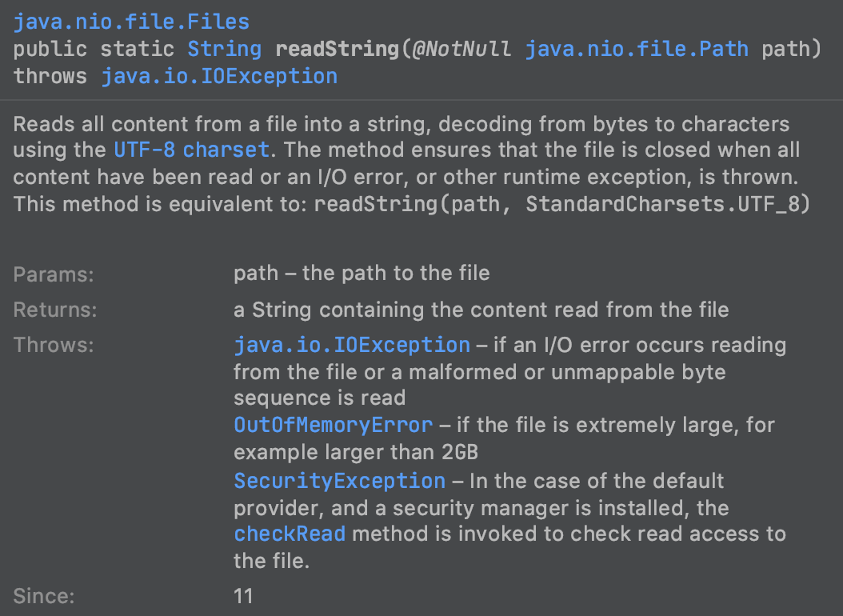Click the Since version value 11
Image resolution: width=843 pixels, height=616 pixels.
click(x=244, y=596)
